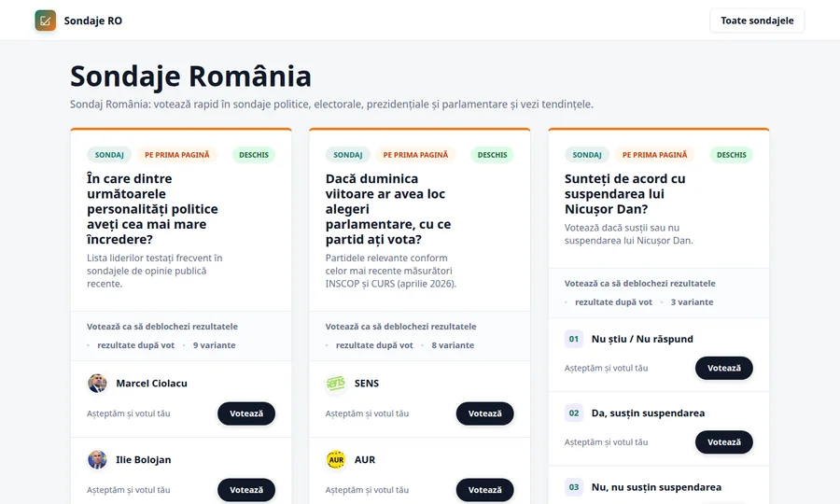Click SONDAJ tag on parliamentary poll card
Screen dimensions: 840x504
click(348, 155)
